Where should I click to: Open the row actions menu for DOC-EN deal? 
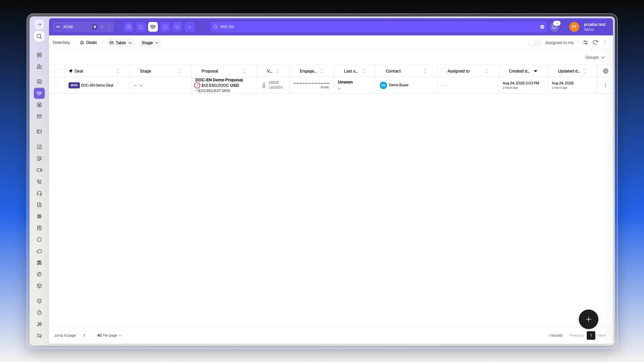(x=605, y=85)
